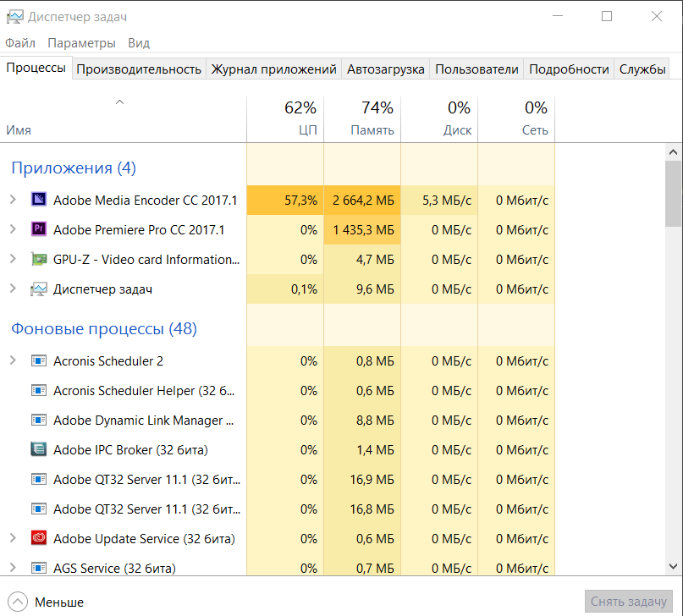Expand the Adobe Update Service group

click(13, 538)
